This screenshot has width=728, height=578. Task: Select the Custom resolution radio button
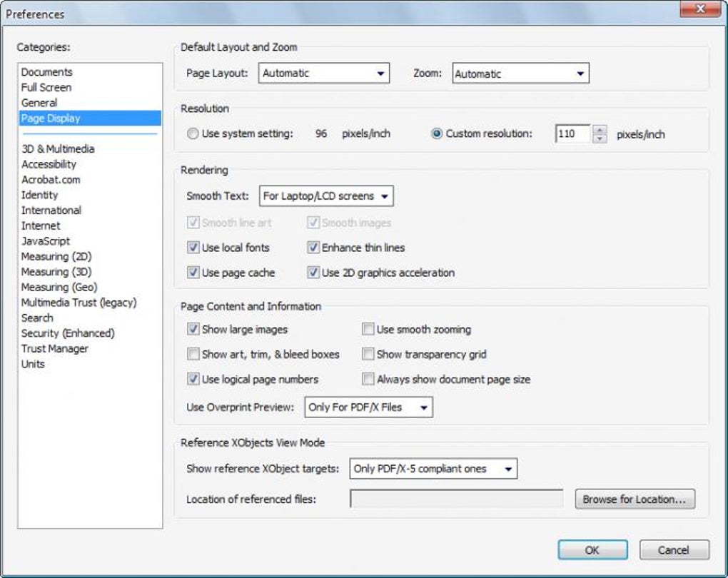click(x=438, y=134)
